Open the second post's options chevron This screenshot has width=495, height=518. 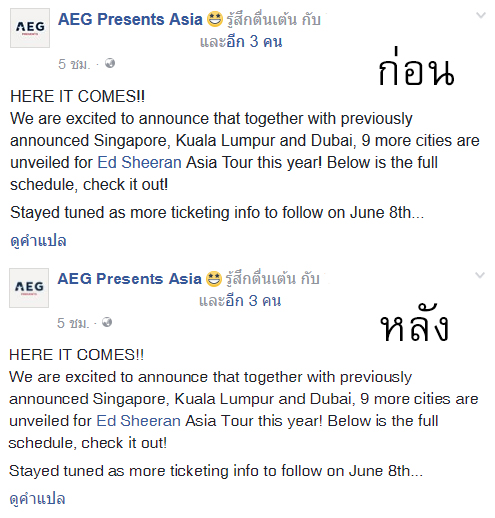480,275
